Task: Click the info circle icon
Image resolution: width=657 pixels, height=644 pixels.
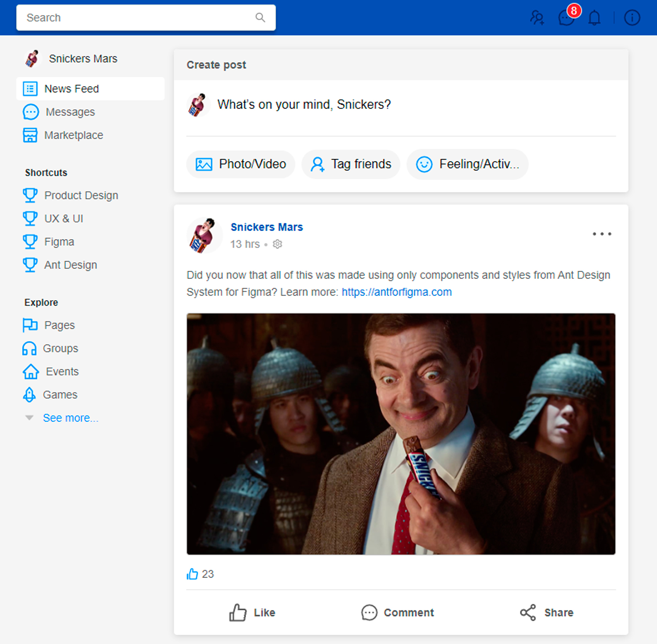Action: coord(632,18)
